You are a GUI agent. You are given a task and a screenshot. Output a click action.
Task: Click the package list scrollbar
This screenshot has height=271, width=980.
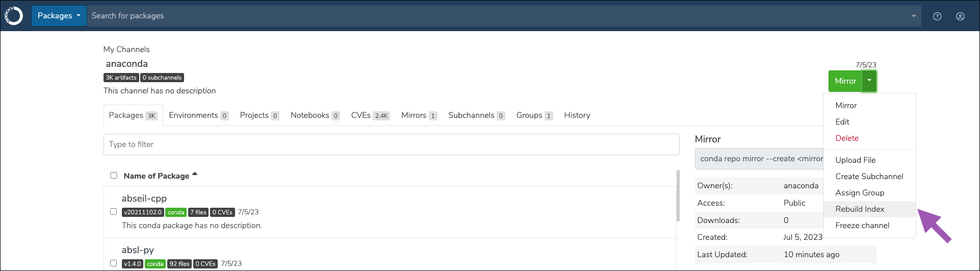678,195
